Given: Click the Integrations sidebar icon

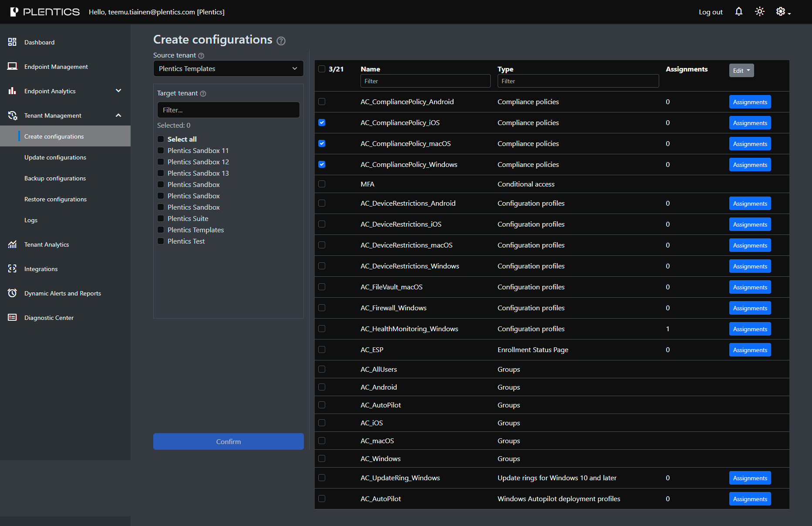Looking at the screenshot, I should pos(12,269).
